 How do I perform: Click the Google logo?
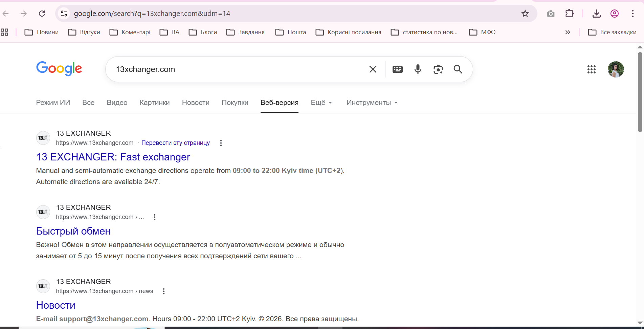[59, 69]
